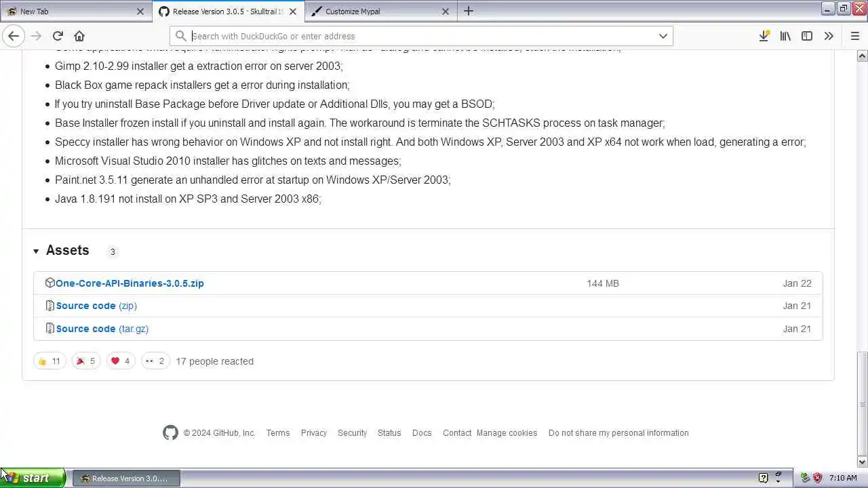Image resolution: width=868 pixels, height=488 pixels.
Task: Click the scrollbar down arrow
Action: tap(862, 462)
